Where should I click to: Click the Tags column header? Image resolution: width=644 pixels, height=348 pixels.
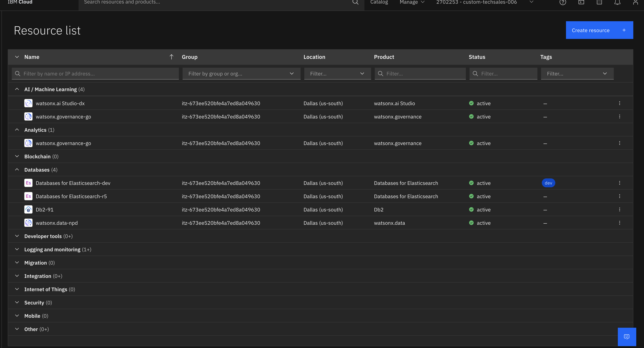coord(546,57)
